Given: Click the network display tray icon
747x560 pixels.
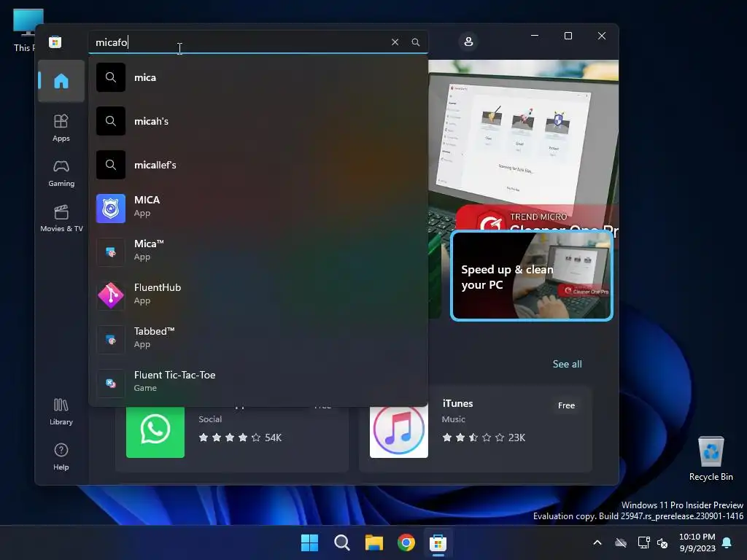Looking at the screenshot, I should pos(643,542).
